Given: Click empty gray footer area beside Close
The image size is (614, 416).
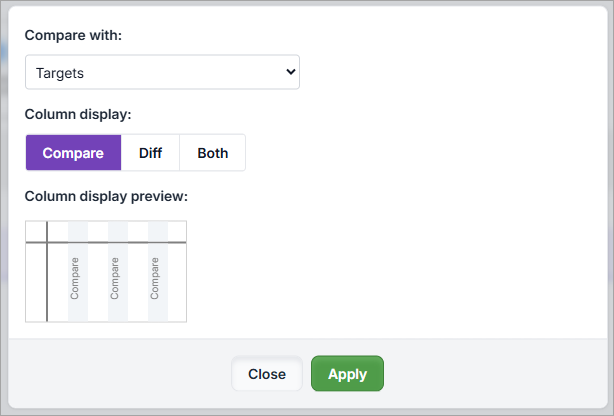Looking at the screenshot, I should pos(120,374).
